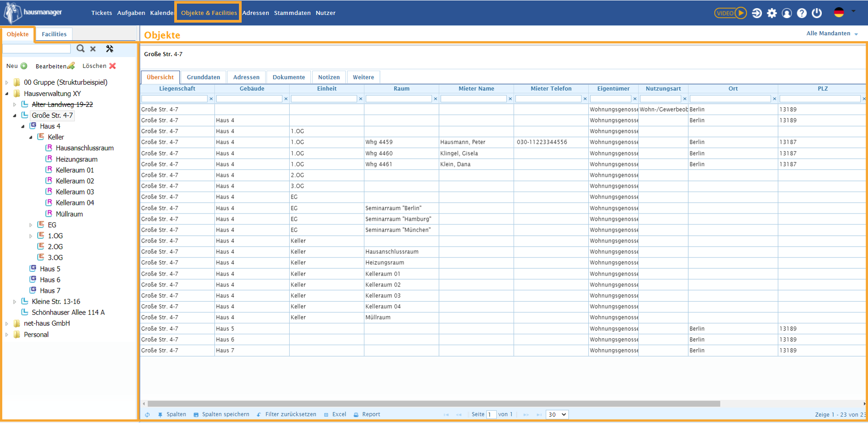Switch to the Grunddaten tab
The image size is (868, 423).
pyautogui.click(x=203, y=77)
